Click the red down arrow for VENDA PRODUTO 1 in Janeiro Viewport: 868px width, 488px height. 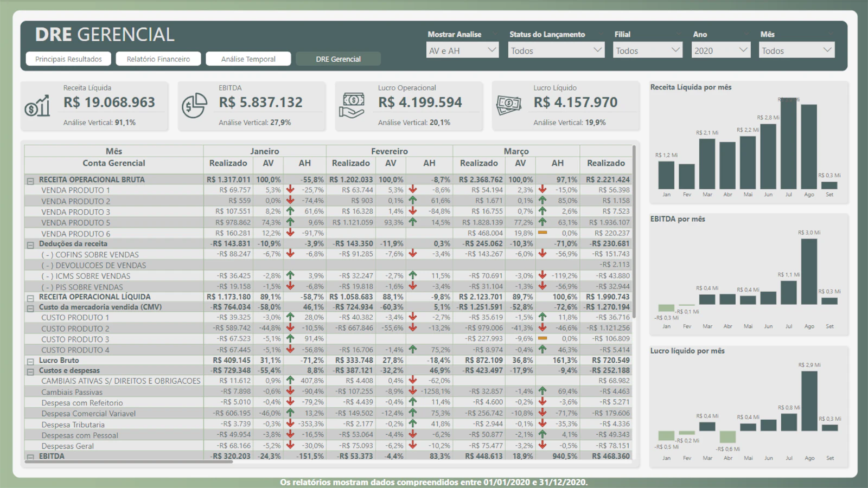[290, 190]
